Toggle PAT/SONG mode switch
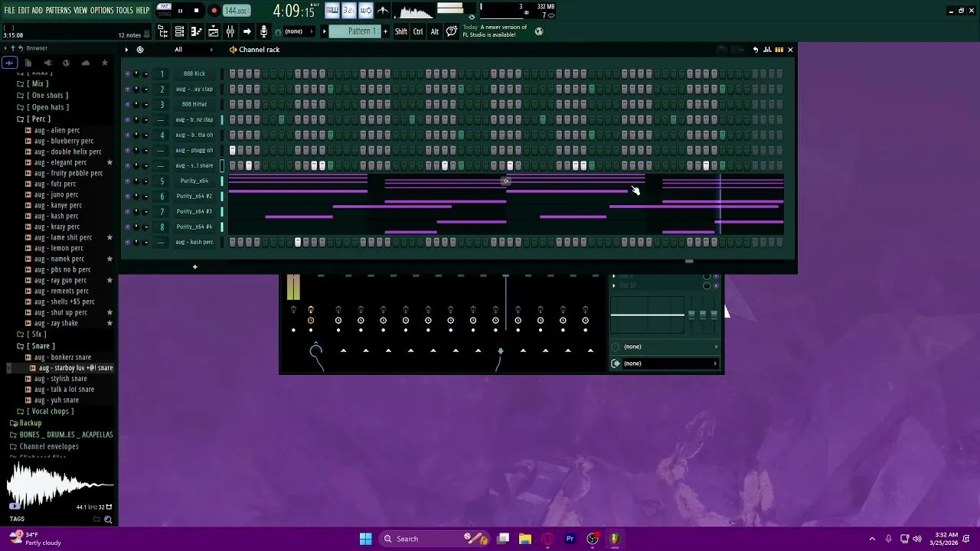 pos(164,11)
